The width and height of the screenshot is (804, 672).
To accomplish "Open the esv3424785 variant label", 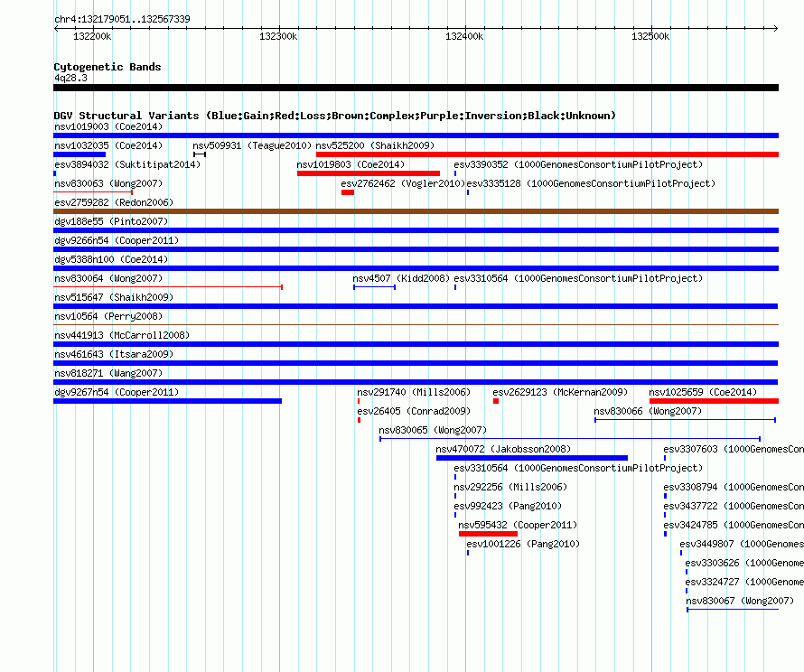I will click(734, 525).
